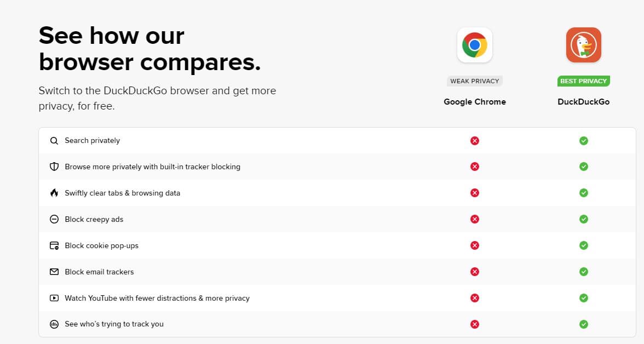Click the tracker icon beside See who's tracking
644x344 pixels.
tap(54, 324)
